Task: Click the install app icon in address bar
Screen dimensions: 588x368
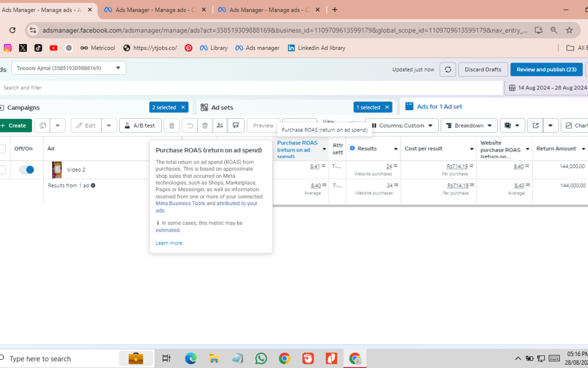Action: pos(538,30)
